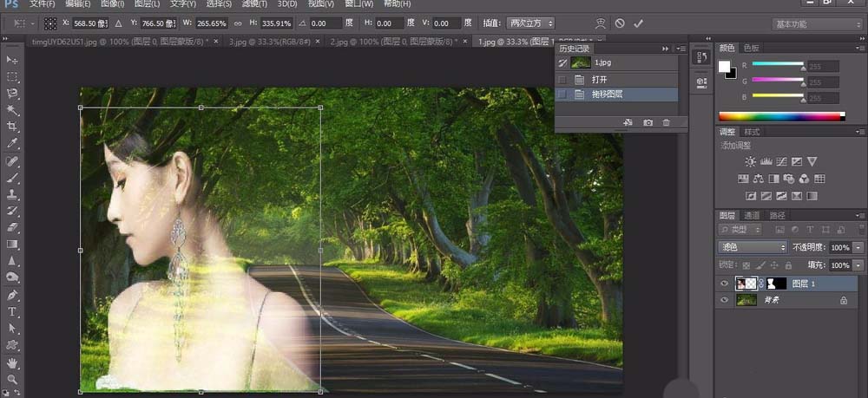
Task: Delete current state in History panel
Action: tap(666, 123)
